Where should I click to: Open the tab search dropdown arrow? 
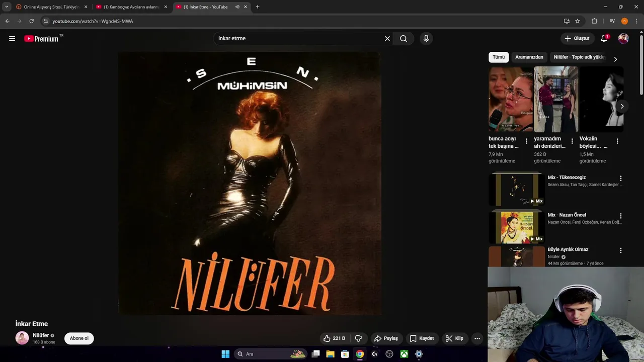pyautogui.click(x=7, y=7)
